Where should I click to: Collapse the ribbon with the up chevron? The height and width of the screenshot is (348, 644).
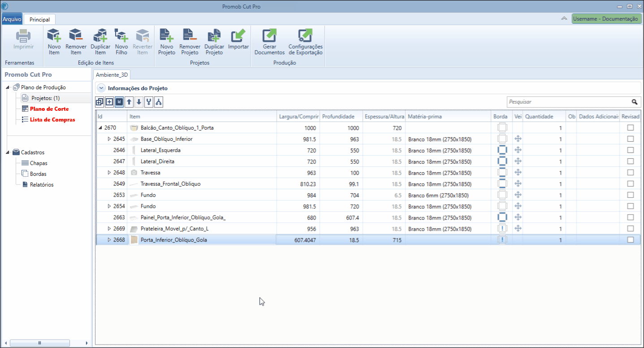(x=564, y=19)
